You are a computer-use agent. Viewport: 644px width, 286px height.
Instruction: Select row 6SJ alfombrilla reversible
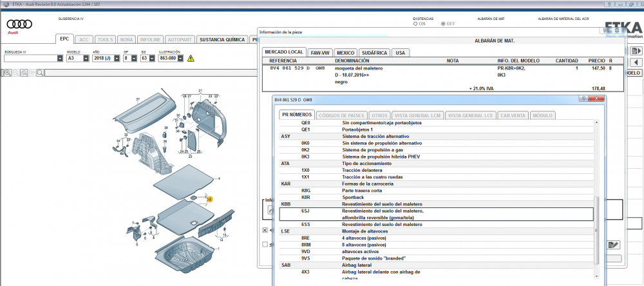coord(436,214)
